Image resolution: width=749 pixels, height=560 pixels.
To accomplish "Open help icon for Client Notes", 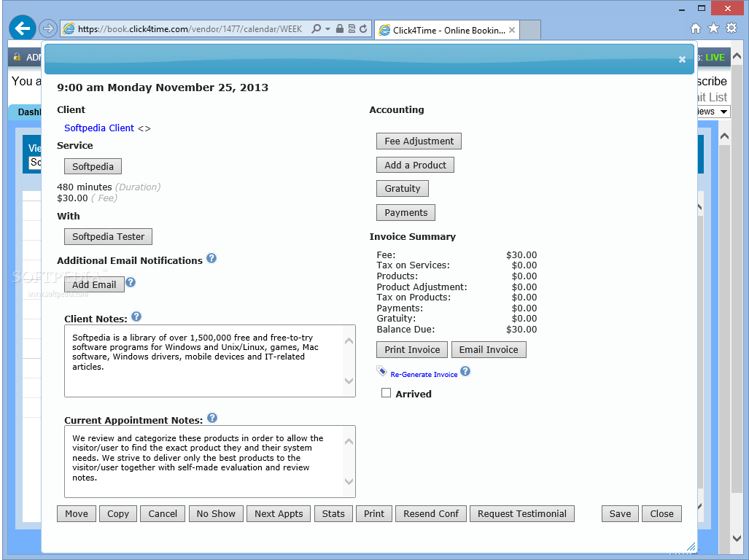I will pos(136,316).
